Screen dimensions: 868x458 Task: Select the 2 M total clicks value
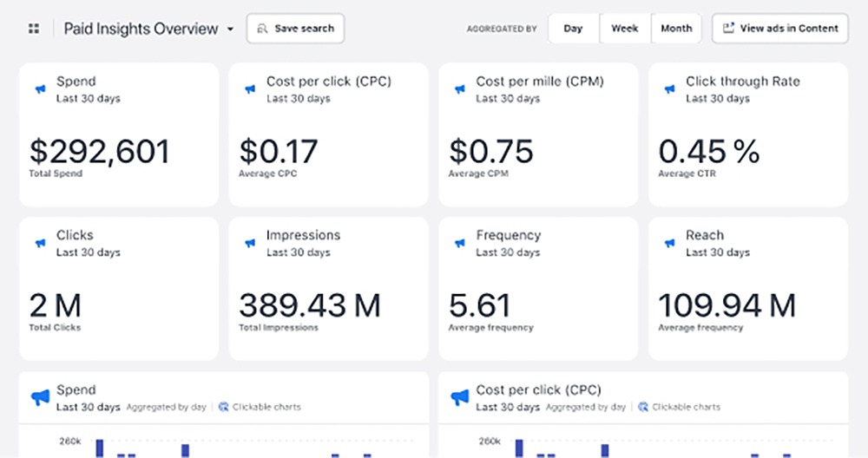(56, 304)
